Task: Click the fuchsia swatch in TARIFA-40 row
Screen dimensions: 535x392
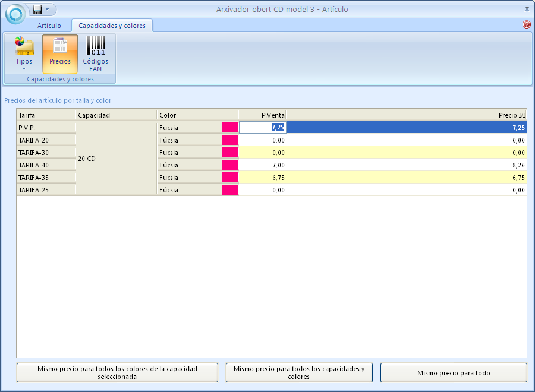Action: [229, 165]
